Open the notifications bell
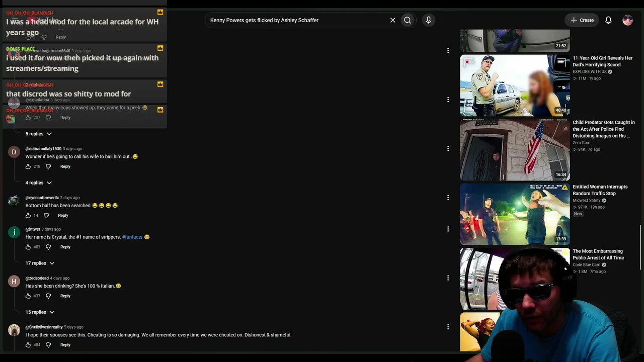644x362 pixels. pos(608,20)
